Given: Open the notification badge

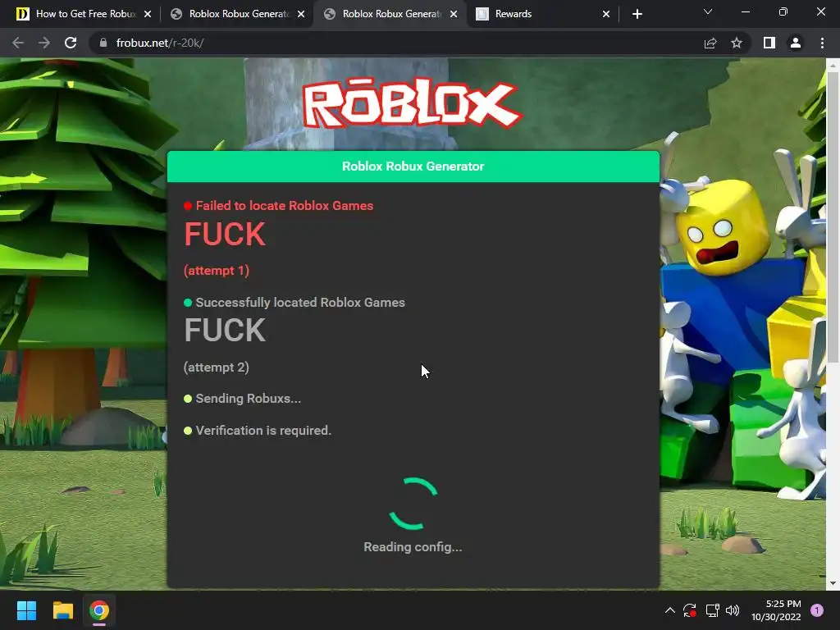Looking at the screenshot, I should [x=817, y=610].
